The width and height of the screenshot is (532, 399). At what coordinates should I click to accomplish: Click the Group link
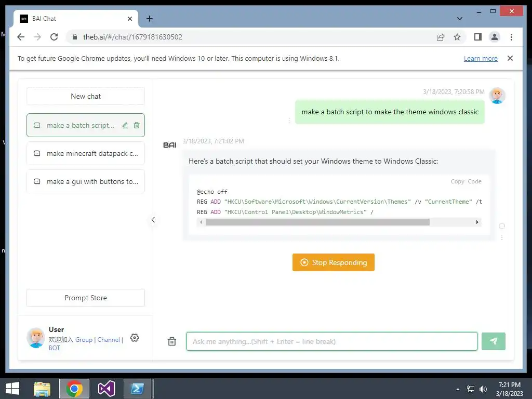[x=84, y=340]
